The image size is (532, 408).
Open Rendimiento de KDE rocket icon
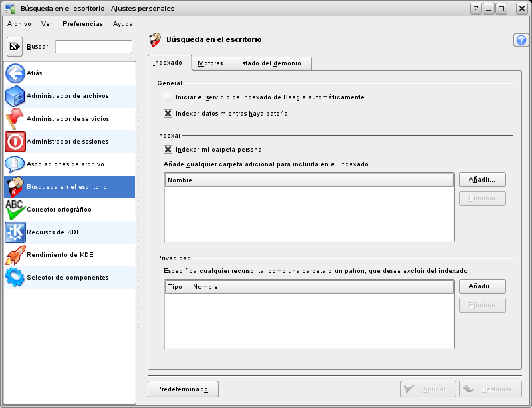pyautogui.click(x=15, y=255)
